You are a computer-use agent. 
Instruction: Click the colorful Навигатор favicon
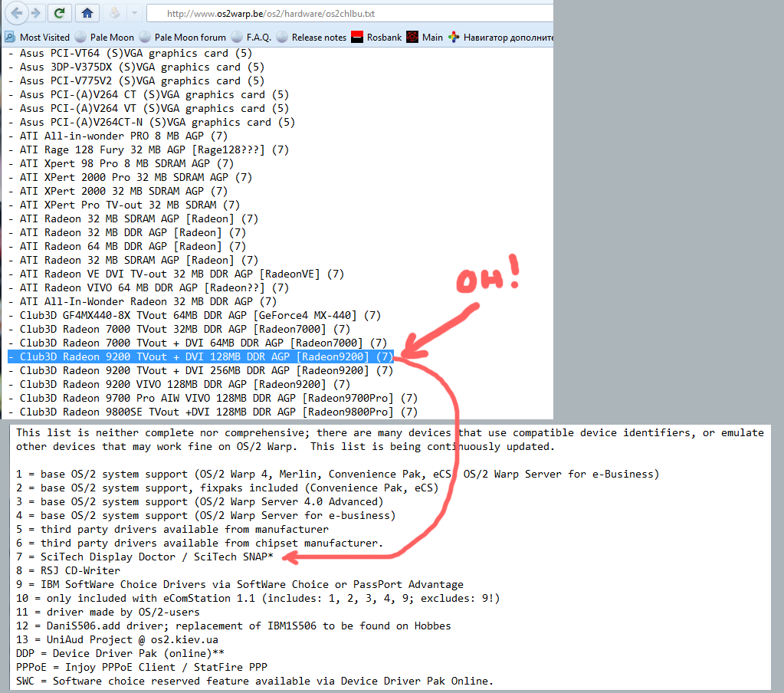[454, 37]
